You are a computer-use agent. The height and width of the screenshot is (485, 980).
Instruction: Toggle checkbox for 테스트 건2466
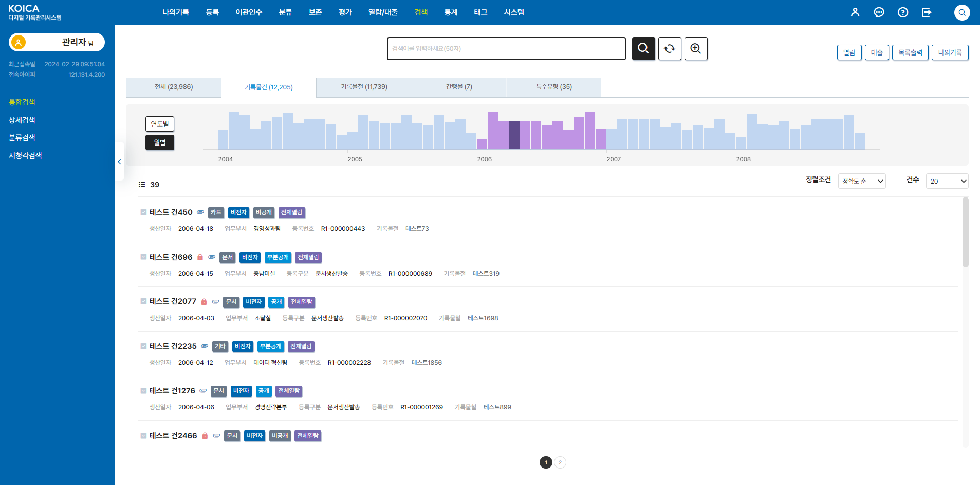click(143, 436)
